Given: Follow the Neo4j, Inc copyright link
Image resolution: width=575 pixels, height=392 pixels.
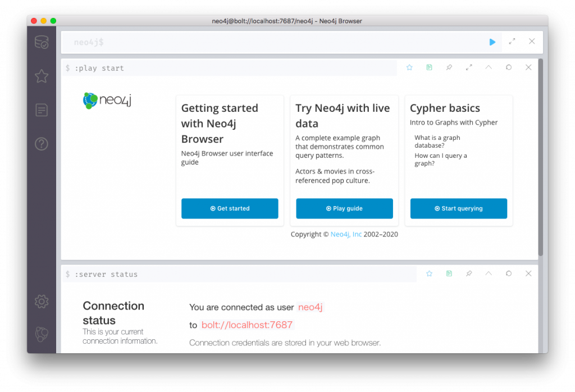Looking at the screenshot, I should click(x=346, y=234).
